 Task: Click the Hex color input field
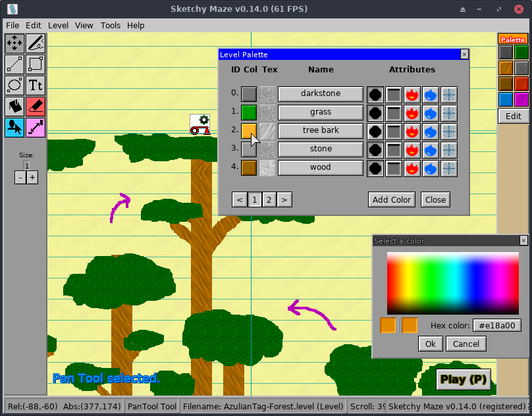click(x=497, y=325)
